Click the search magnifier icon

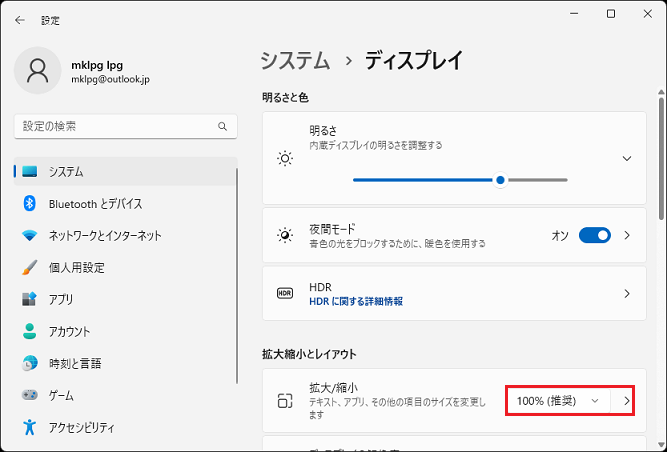tap(222, 127)
